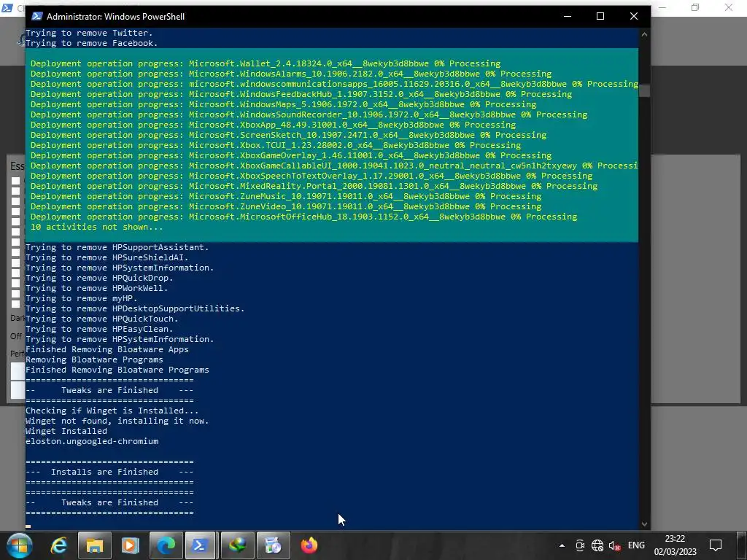Click the Microsoft.WindowsFeedbackHub deployment line

tap(301, 94)
